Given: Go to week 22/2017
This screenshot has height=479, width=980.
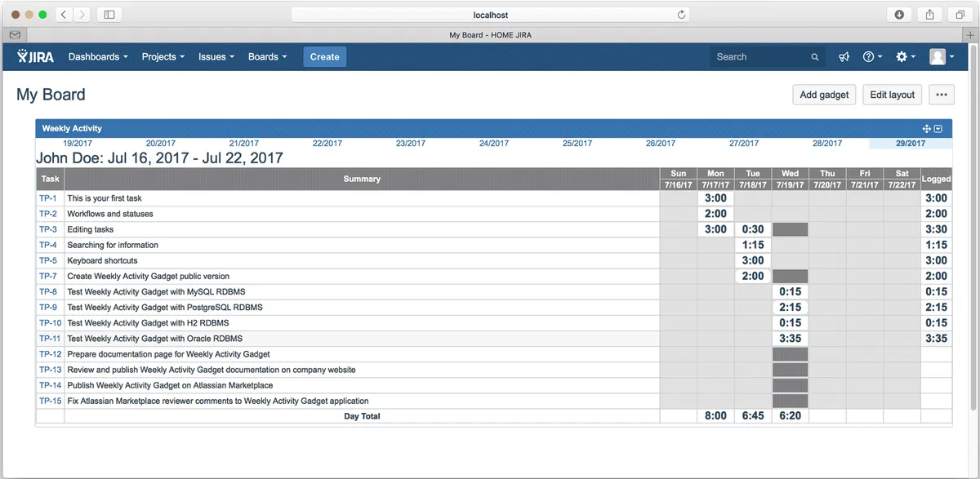Looking at the screenshot, I should [x=327, y=144].
